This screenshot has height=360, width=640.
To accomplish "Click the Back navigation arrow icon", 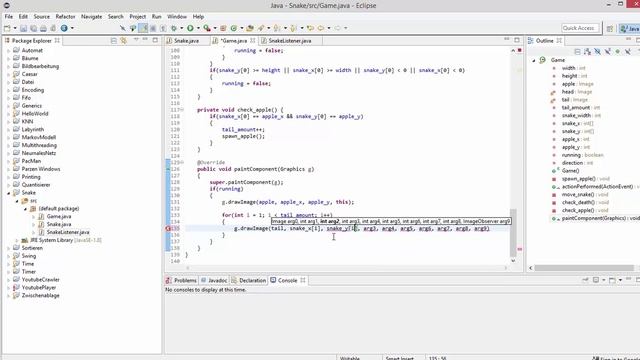I will [x=321, y=28].
